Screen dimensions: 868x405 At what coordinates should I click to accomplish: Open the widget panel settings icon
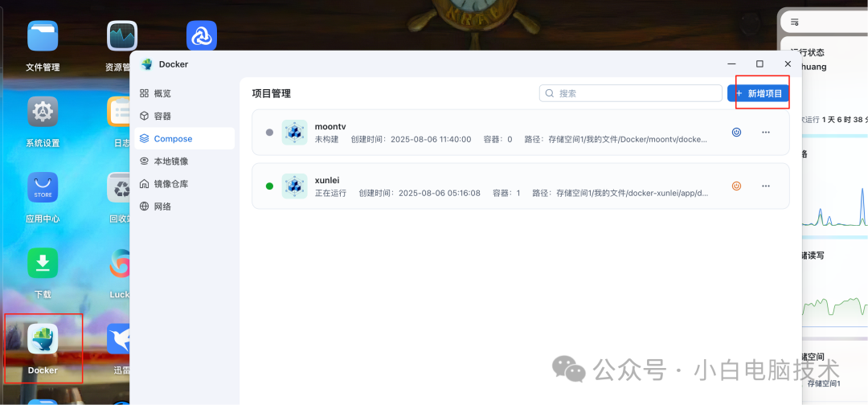[794, 22]
